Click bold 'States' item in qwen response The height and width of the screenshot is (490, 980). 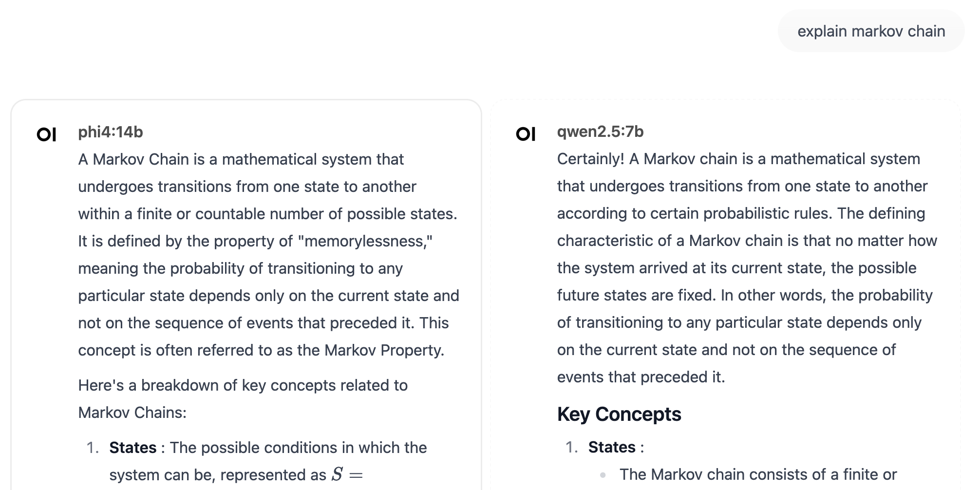(x=612, y=447)
